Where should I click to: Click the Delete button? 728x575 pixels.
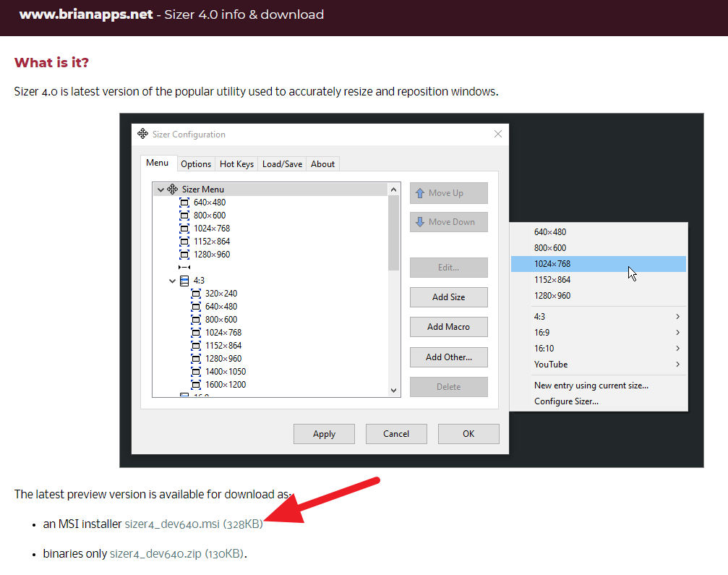coord(448,387)
